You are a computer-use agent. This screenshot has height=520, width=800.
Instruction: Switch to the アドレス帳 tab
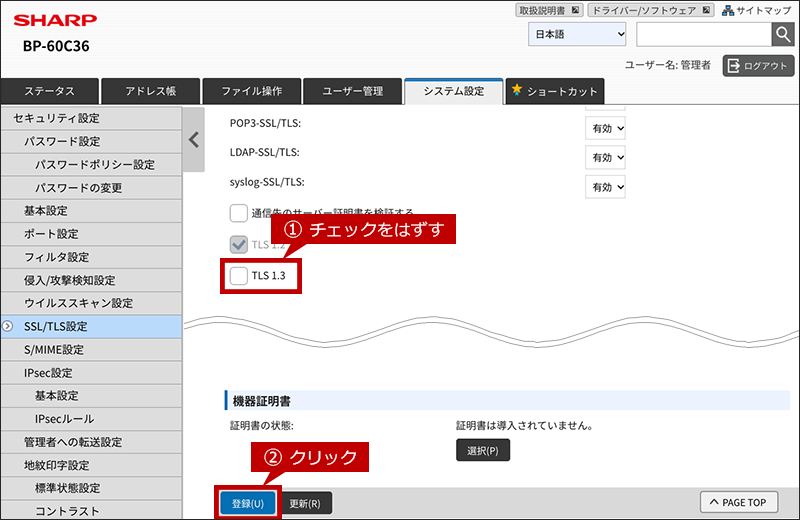click(x=151, y=91)
